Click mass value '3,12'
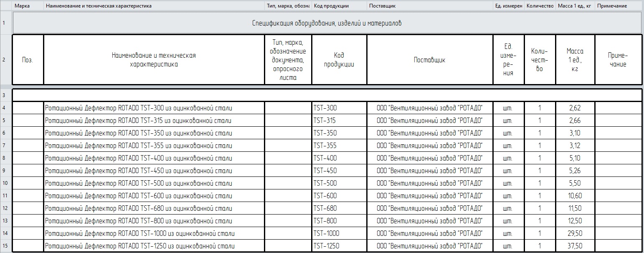644x253 pixels. coord(575,146)
